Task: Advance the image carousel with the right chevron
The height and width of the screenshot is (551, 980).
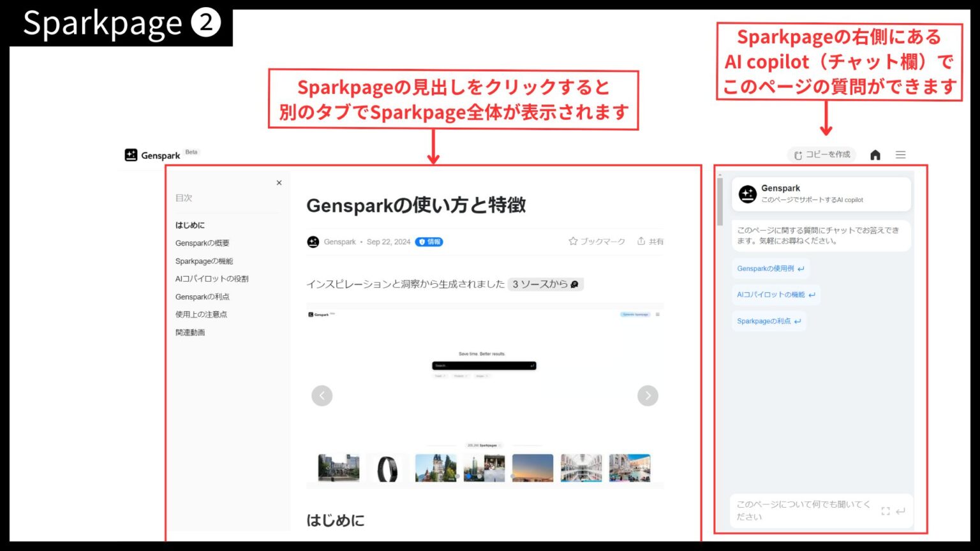Action: click(x=648, y=395)
